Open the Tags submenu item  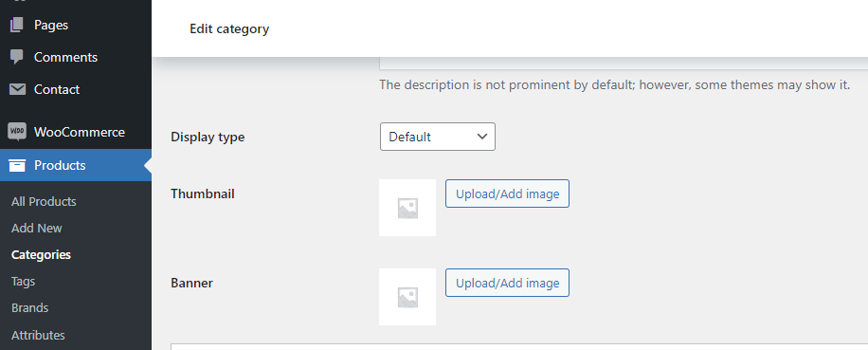[24, 282]
